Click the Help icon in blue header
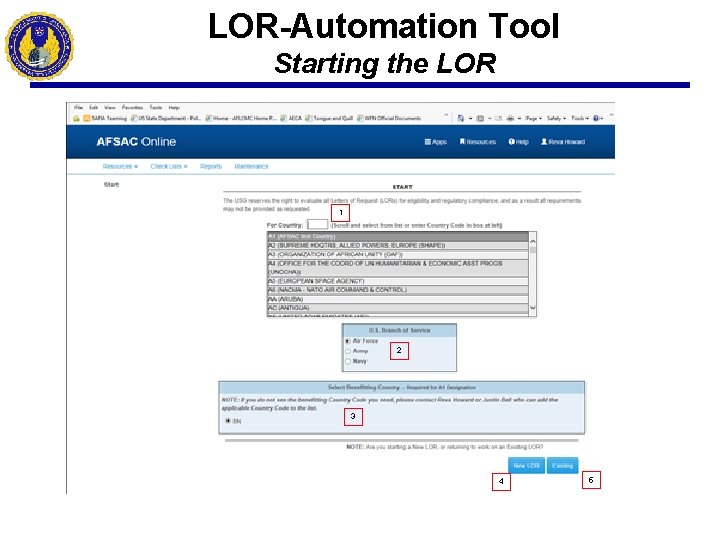The width and height of the screenshot is (720, 540). point(518,142)
